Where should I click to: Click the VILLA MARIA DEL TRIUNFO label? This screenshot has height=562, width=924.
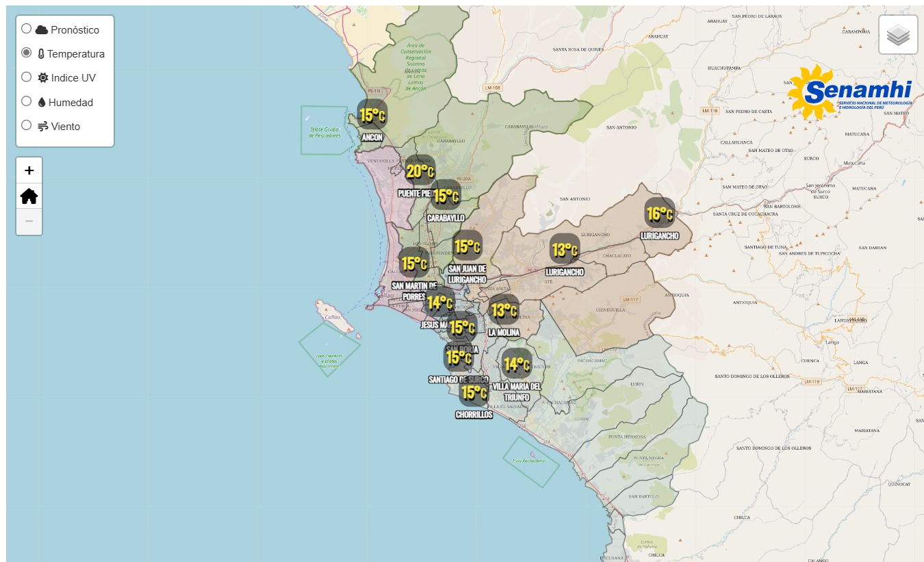[x=517, y=392]
